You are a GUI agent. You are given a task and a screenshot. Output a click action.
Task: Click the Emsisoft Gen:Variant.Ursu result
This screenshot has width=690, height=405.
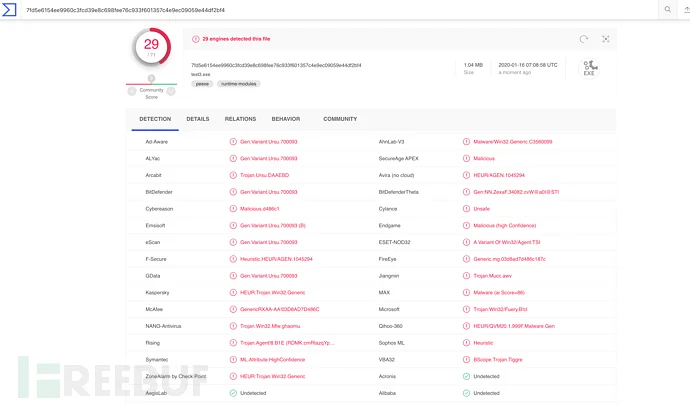(273, 225)
